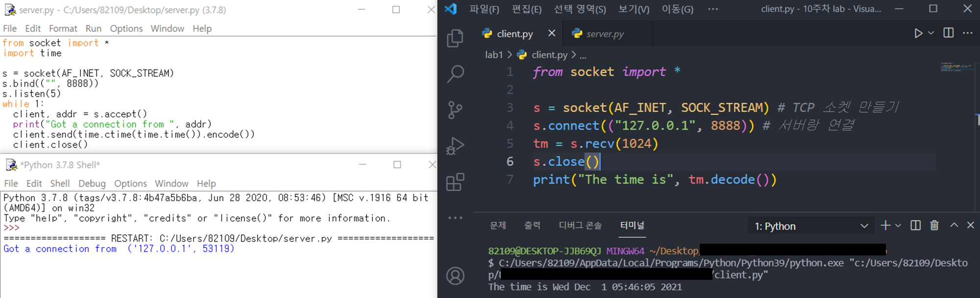Image resolution: width=980 pixels, height=298 pixels.
Task: Click the lab1 breadcrumb folder
Action: click(494, 55)
